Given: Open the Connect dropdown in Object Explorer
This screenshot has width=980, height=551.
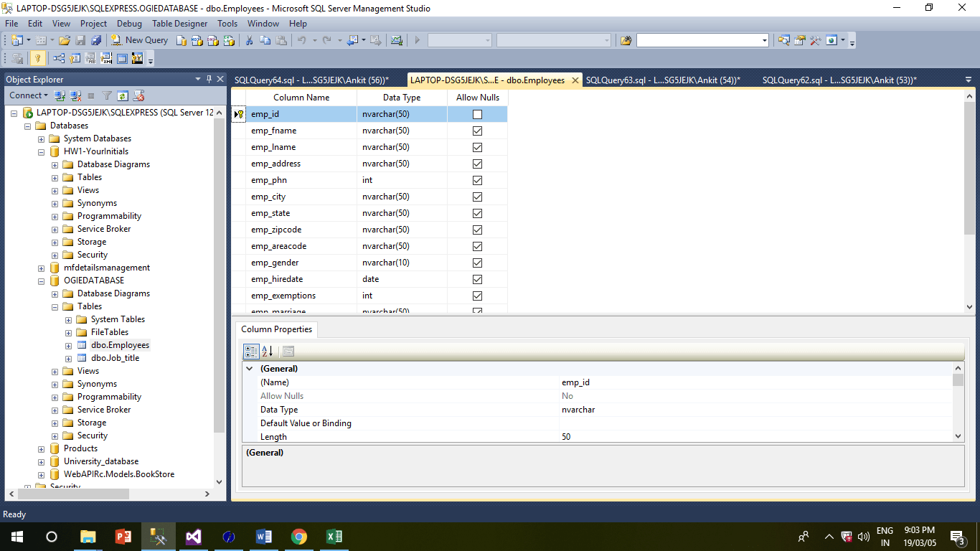Looking at the screenshot, I should click(29, 95).
